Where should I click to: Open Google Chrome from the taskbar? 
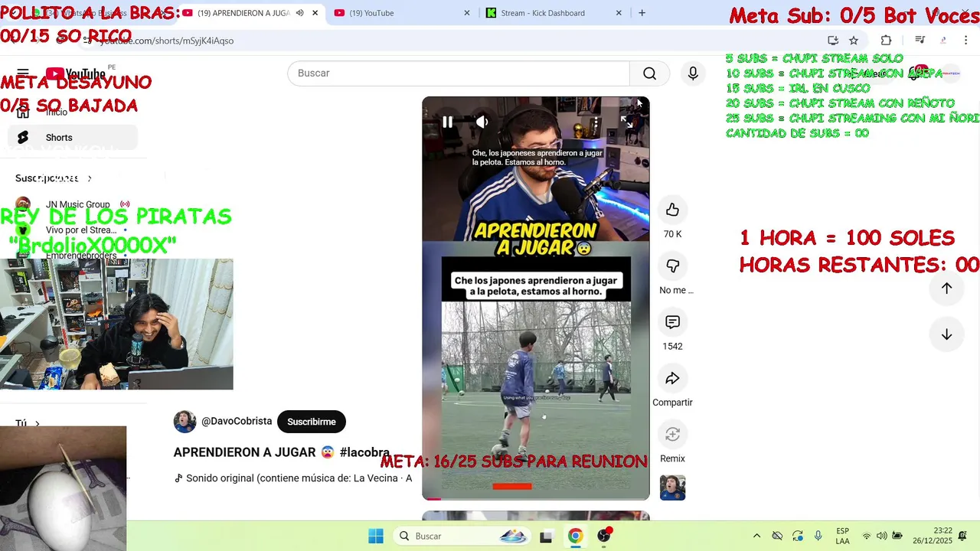tap(575, 536)
